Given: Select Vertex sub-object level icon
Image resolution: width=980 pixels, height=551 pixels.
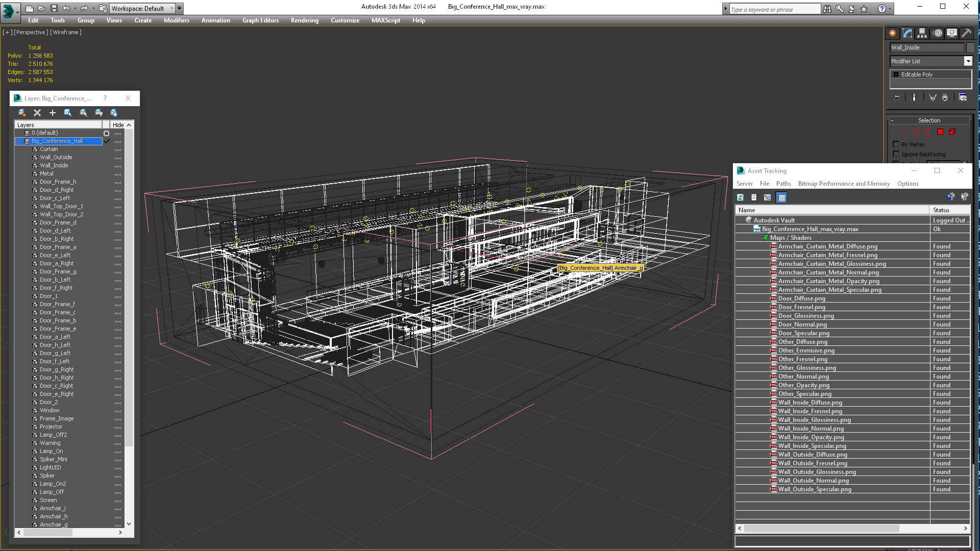Looking at the screenshot, I should (903, 132).
